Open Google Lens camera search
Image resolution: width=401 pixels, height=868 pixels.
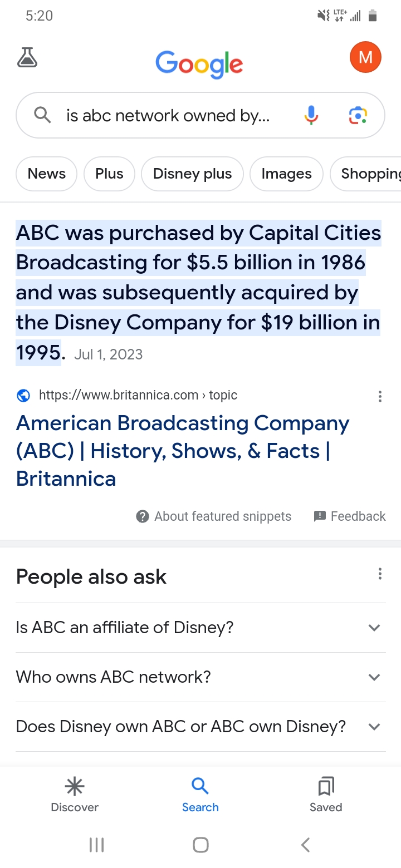click(x=358, y=115)
